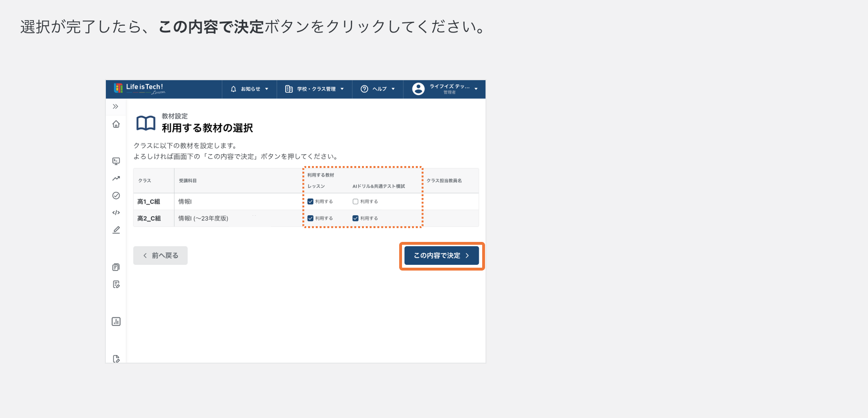
Task: Click the クラス担当教員名 column header
Action: pyautogui.click(x=444, y=181)
